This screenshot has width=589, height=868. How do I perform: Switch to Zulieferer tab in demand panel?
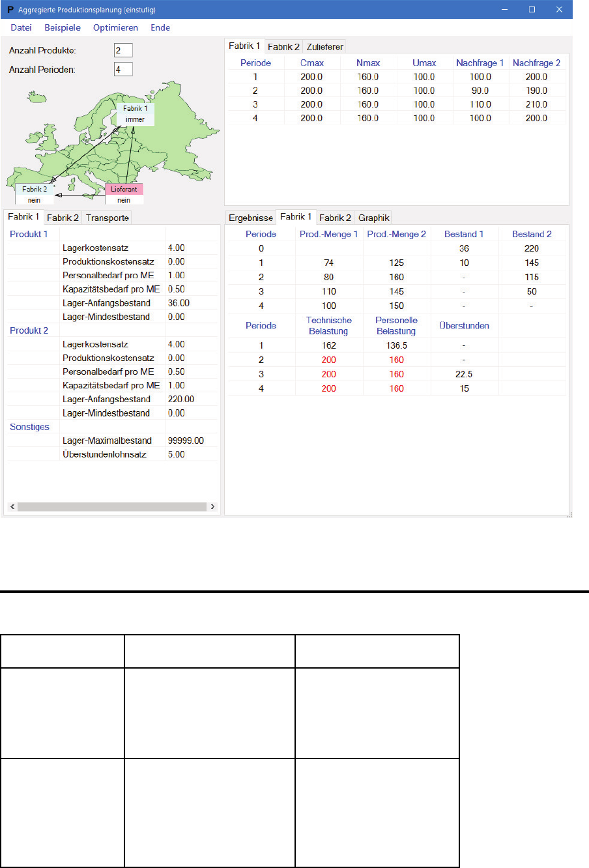[x=324, y=47]
